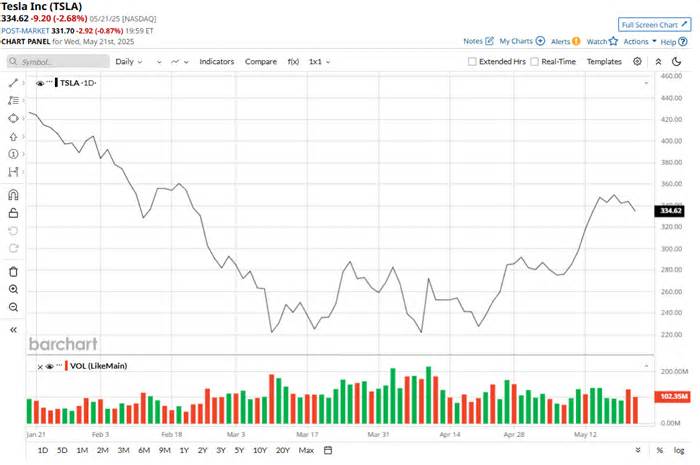Select the 9M time range
700x465 pixels.
pyautogui.click(x=165, y=450)
